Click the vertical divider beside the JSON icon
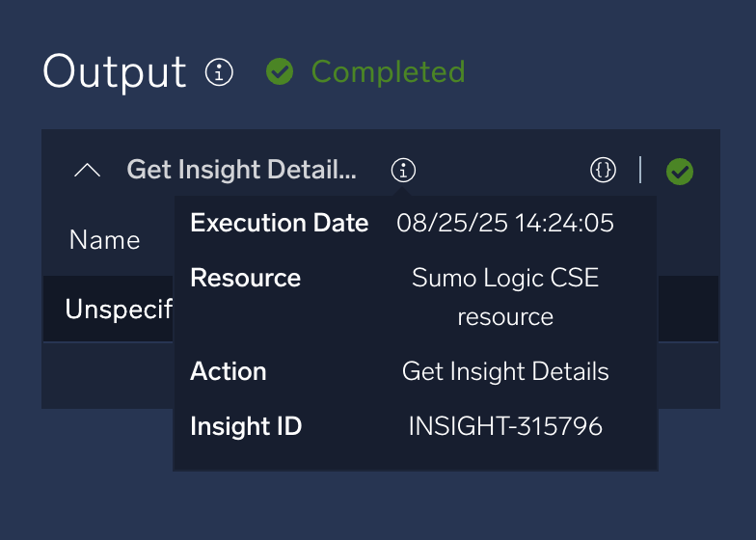Image resolution: width=756 pixels, height=540 pixels. (x=640, y=171)
